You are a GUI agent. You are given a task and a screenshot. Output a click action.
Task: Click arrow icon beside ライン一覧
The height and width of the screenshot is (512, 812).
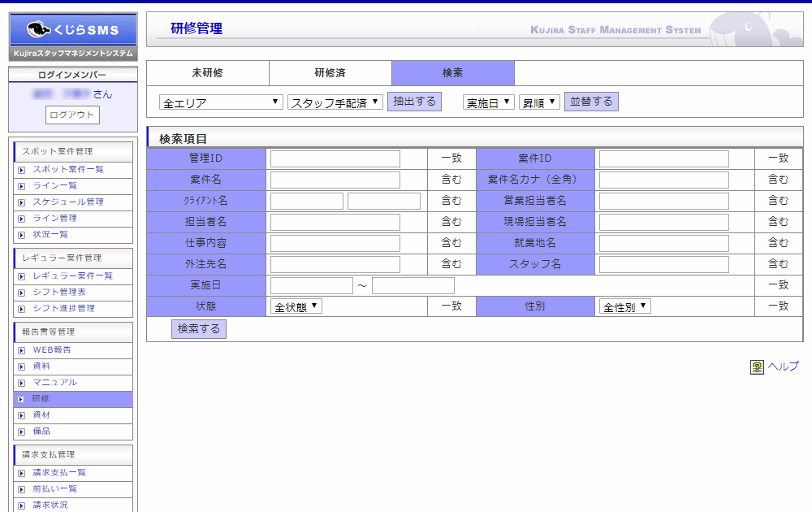[21, 186]
